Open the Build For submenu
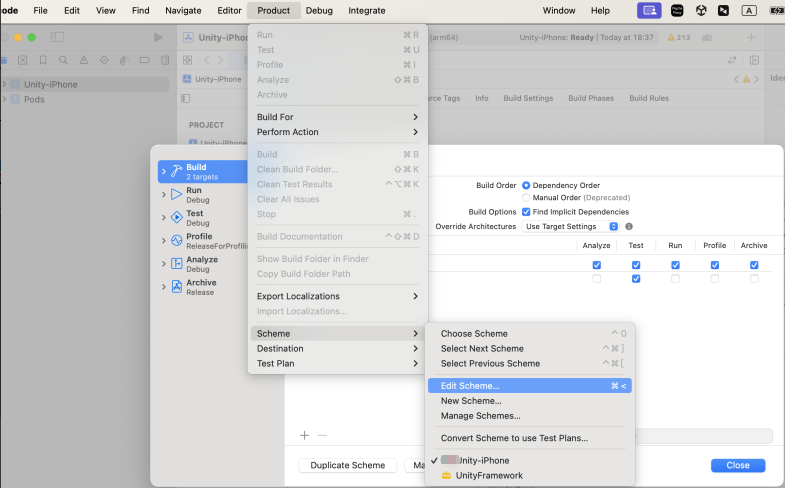785x488 pixels. pyautogui.click(x=337, y=117)
